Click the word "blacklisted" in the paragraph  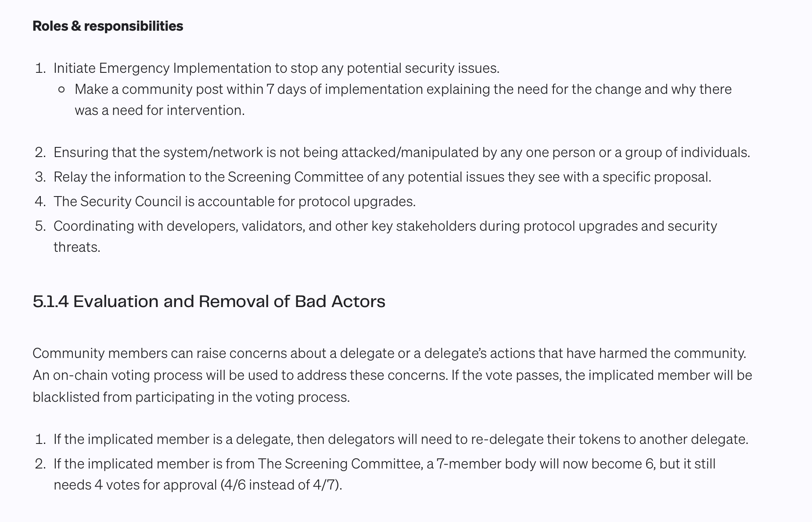point(66,397)
